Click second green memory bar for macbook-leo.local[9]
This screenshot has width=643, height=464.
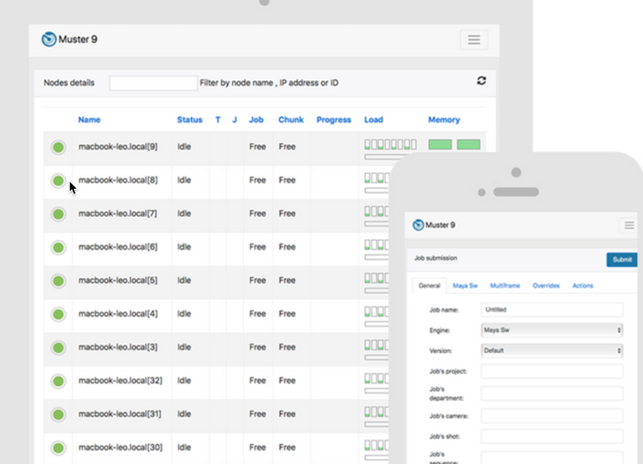(468, 144)
